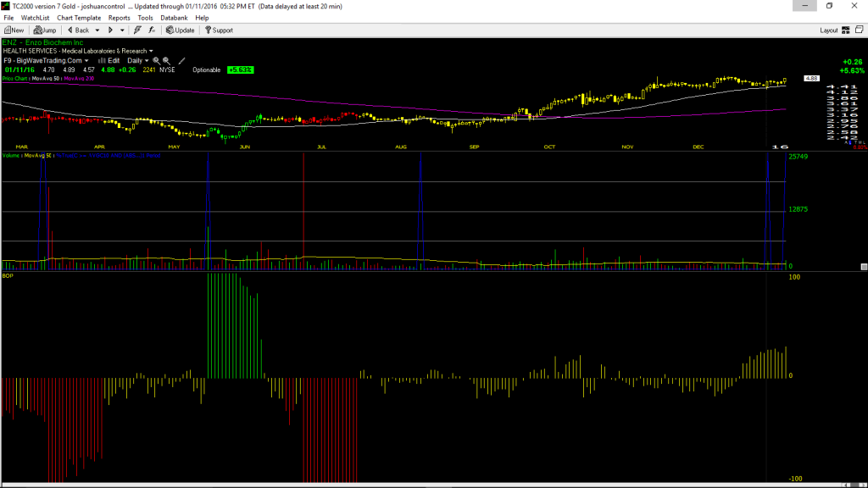Click the Forward arrow button

[x=111, y=30]
